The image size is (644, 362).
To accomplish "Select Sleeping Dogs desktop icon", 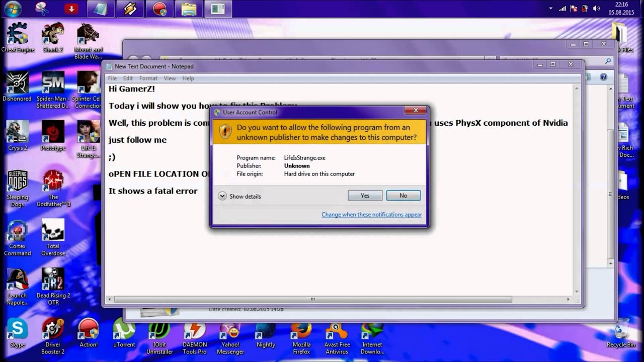I will (x=18, y=189).
